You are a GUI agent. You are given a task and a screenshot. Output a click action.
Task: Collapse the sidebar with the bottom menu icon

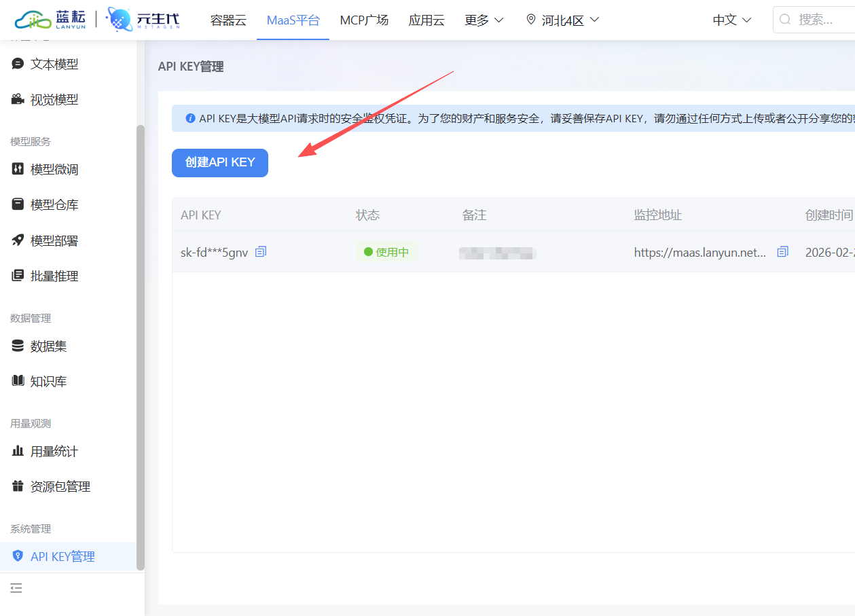[x=16, y=588]
